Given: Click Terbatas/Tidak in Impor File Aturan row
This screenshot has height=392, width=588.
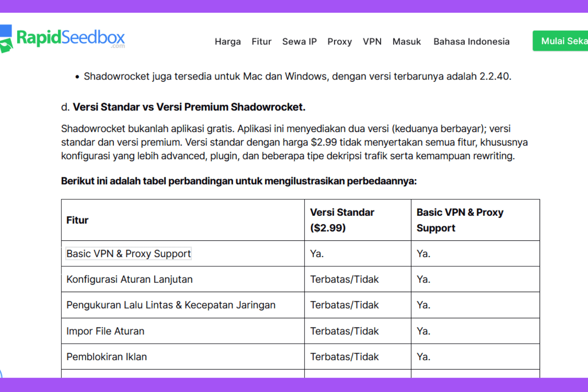Looking at the screenshot, I should [x=344, y=331].
